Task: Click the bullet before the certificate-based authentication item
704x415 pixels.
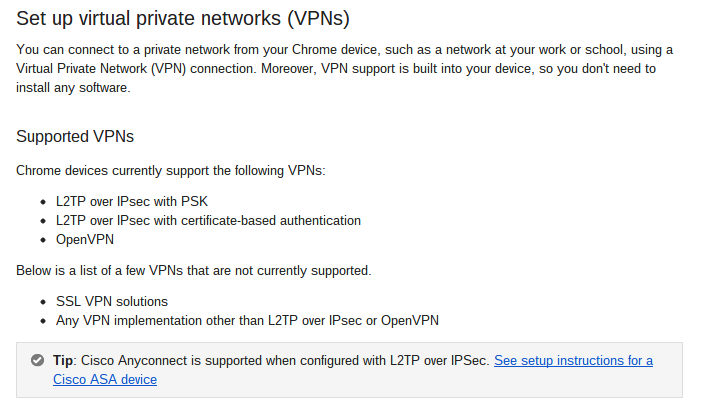Action: coord(44,221)
